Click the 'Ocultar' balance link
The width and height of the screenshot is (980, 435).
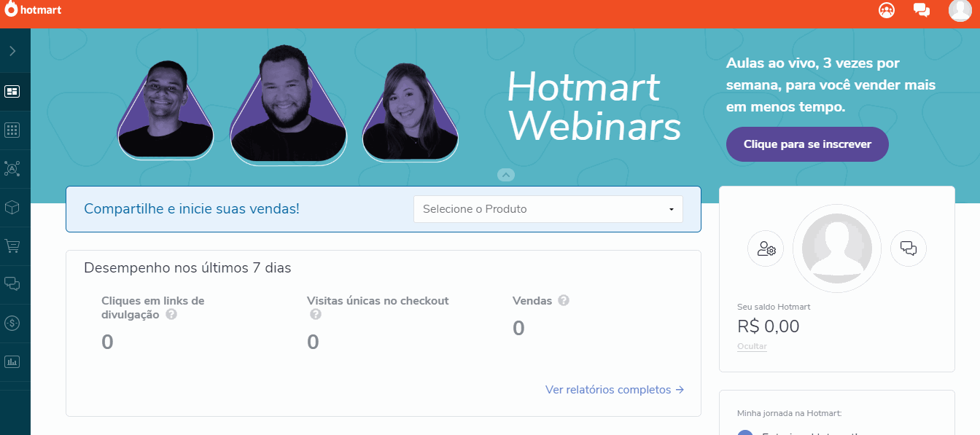click(752, 347)
